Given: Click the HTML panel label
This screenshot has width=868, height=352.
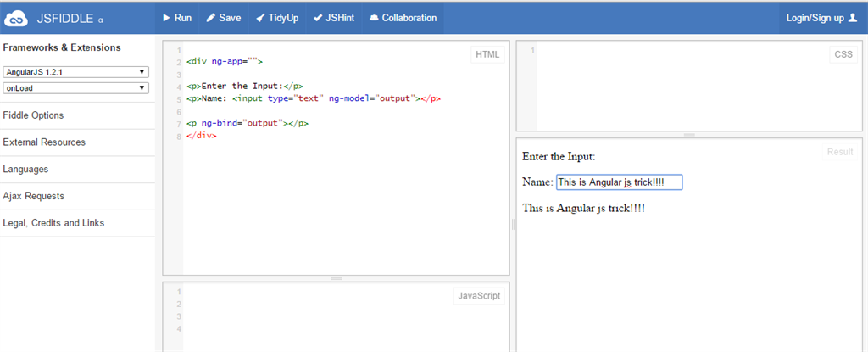Looking at the screenshot, I should tap(487, 54).
